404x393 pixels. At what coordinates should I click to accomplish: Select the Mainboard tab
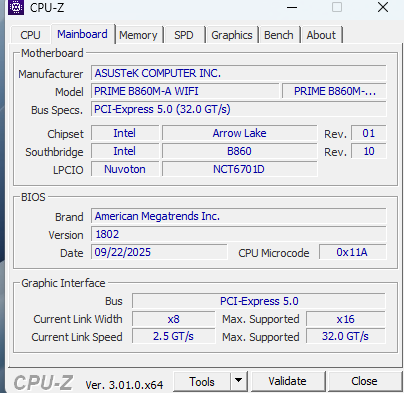(x=82, y=34)
